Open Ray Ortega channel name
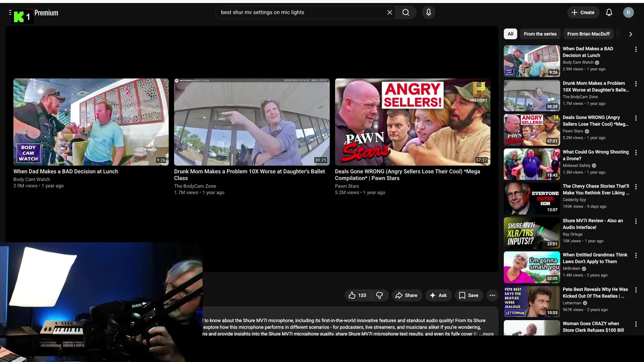The image size is (644, 362). 573,234
